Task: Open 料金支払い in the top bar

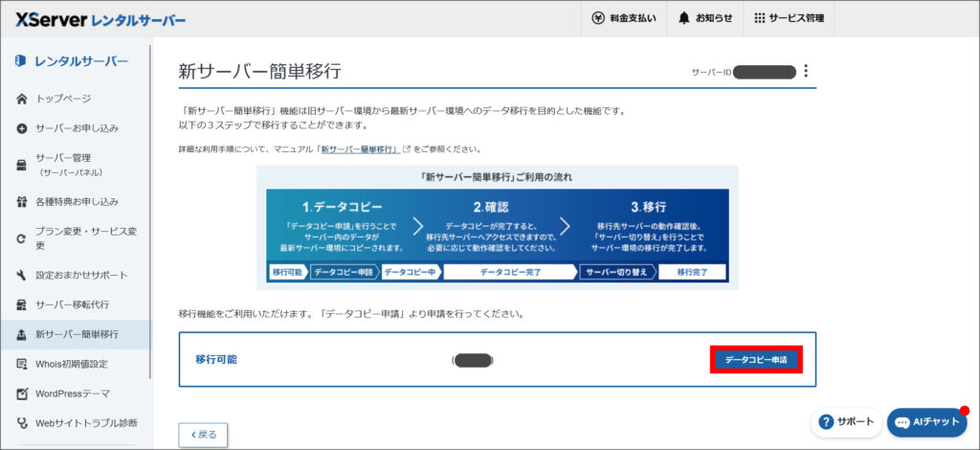Action: pyautogui.click(x=624, y=18)
